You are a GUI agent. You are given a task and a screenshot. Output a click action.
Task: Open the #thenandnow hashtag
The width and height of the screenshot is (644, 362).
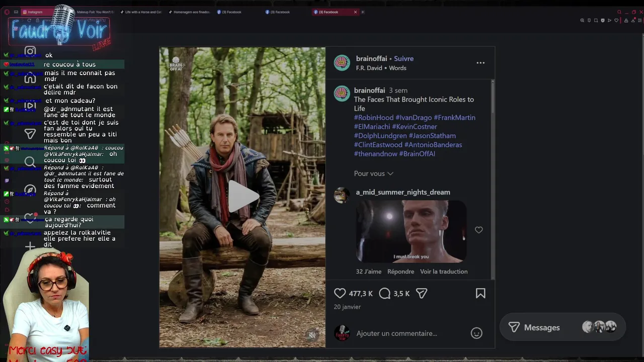point(376,154)
